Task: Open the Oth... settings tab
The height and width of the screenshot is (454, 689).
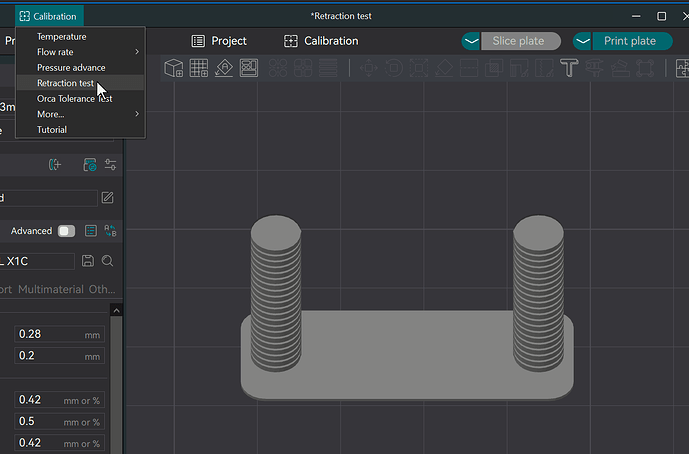Action: pos(102,289)
